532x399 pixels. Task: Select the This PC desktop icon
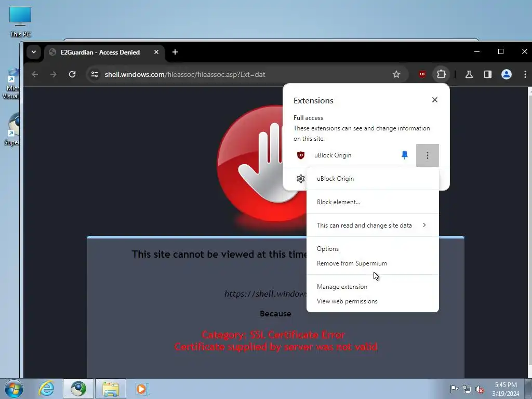click(x=20, y=22)
